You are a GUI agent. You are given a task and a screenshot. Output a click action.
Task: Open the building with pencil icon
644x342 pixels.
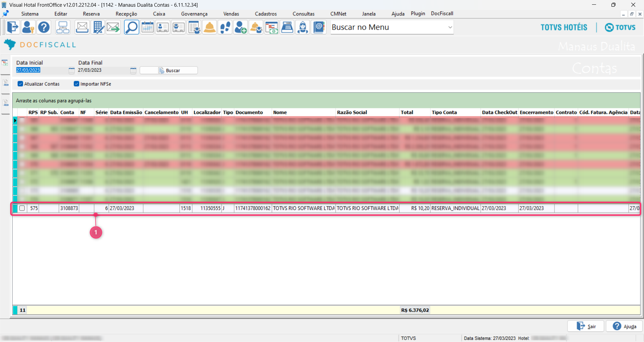point(98,27)
